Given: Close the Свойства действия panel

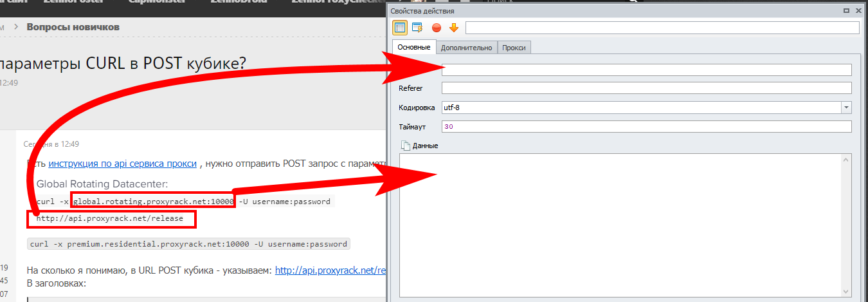Looking at the screenshot, I should [860, 11].
